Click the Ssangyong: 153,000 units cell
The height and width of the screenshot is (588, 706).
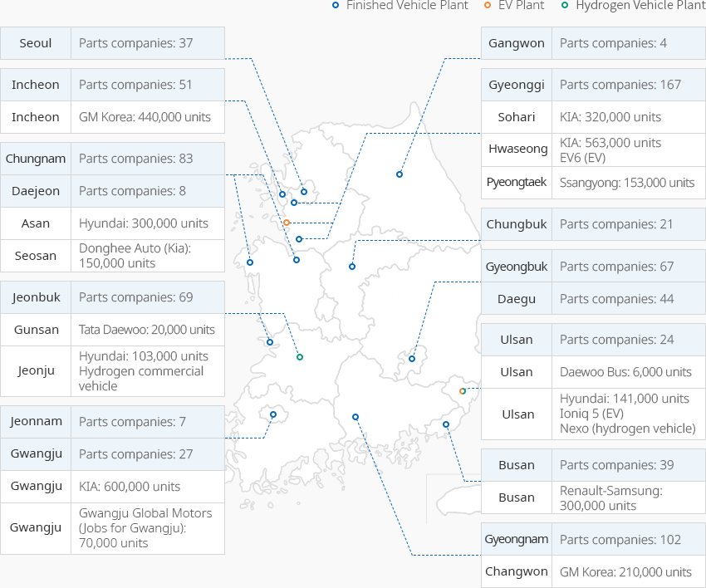click(628, 182)
